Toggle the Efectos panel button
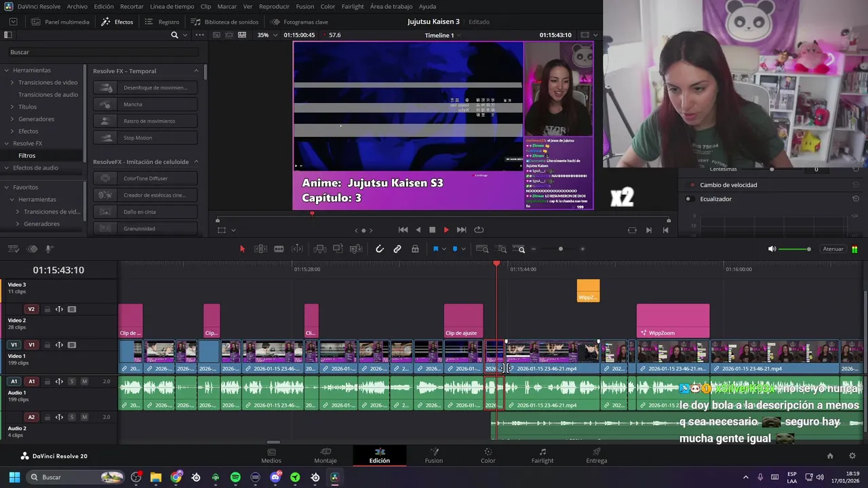The height and width of the screenshot is (488, 868). click(x=117, y=22)
